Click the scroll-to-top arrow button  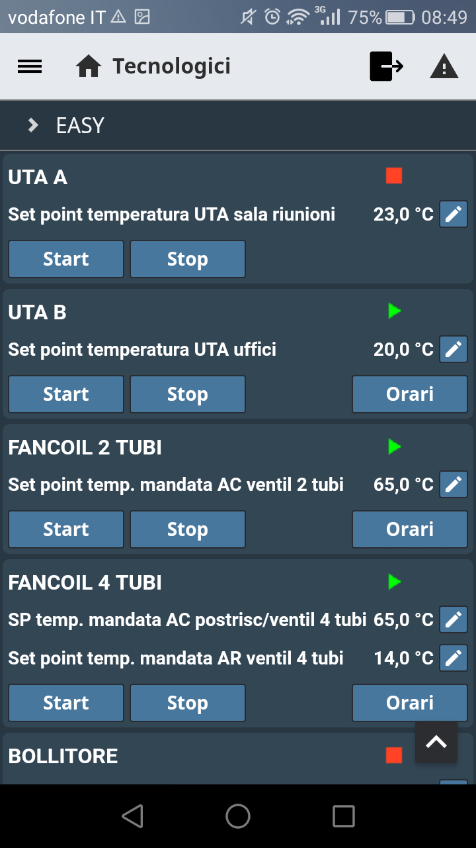click(436, 742)
